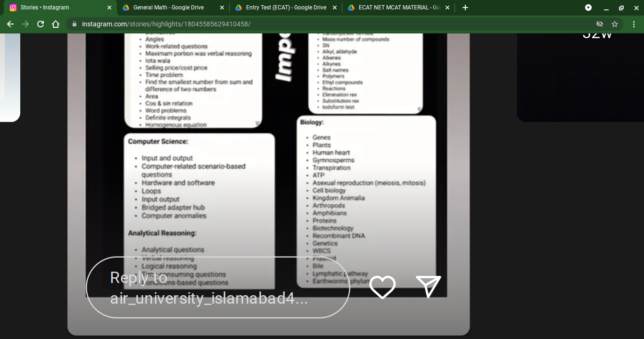Share story via paper plane icon
The width and height of the screenshot is (644, 339).
428,286
